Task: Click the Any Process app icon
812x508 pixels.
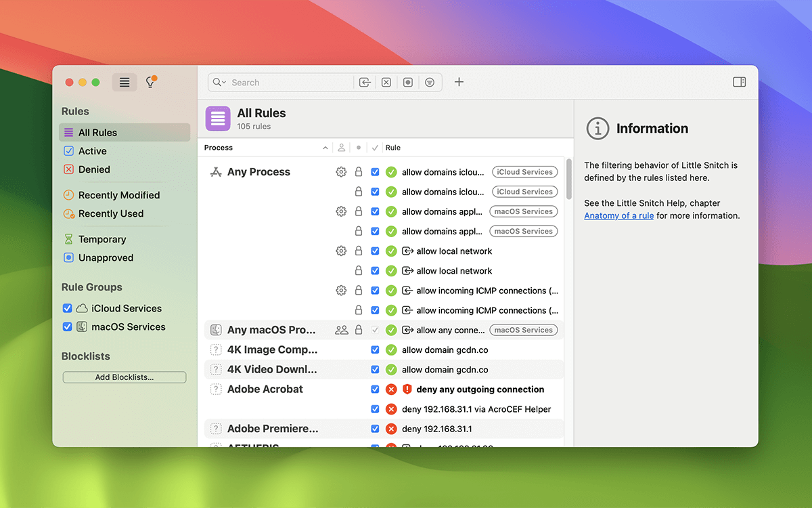Action: point(216,172)
